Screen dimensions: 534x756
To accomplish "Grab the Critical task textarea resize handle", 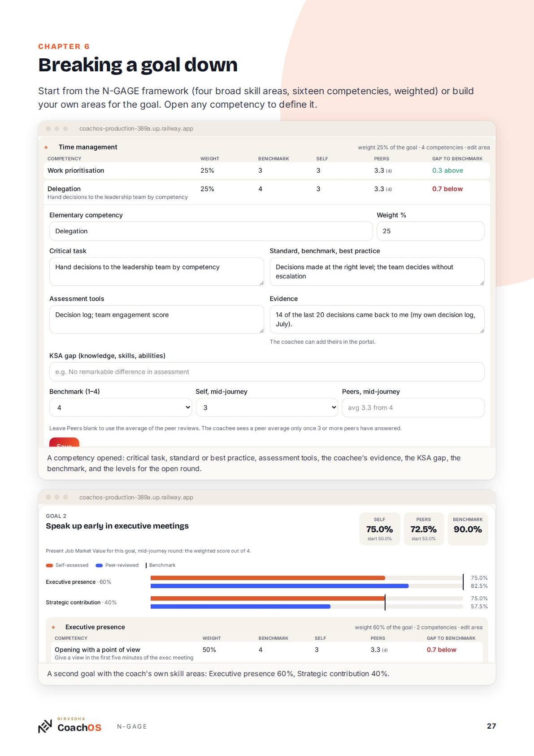I will [x=261, y=283].
